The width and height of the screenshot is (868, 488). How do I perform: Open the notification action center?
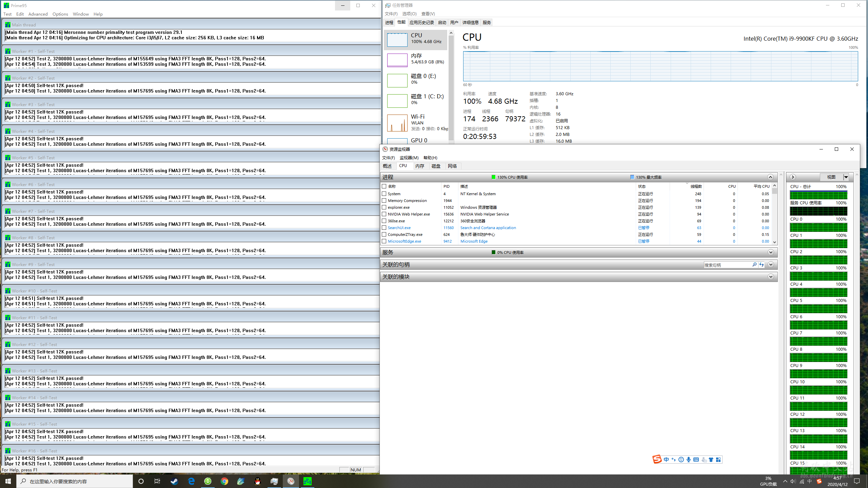click(x=857, y=481)
